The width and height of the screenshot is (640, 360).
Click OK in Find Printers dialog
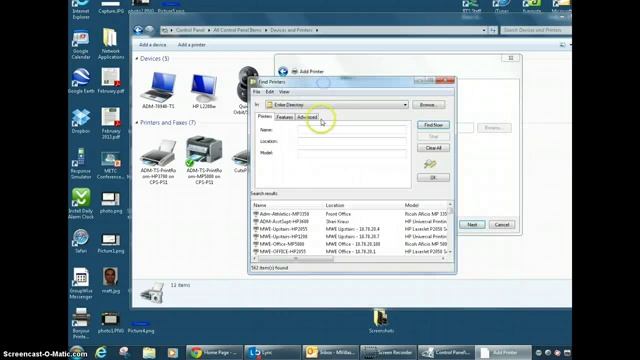433,178
